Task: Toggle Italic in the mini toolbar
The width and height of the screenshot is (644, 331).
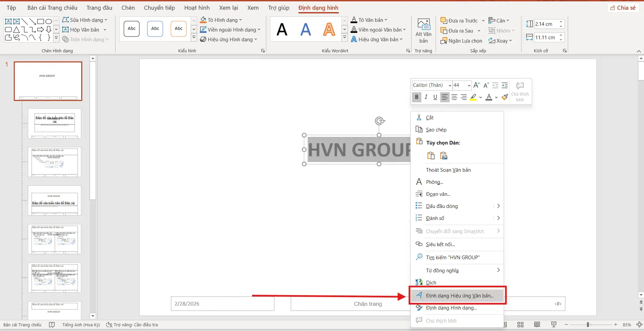Action: (426, 97)
